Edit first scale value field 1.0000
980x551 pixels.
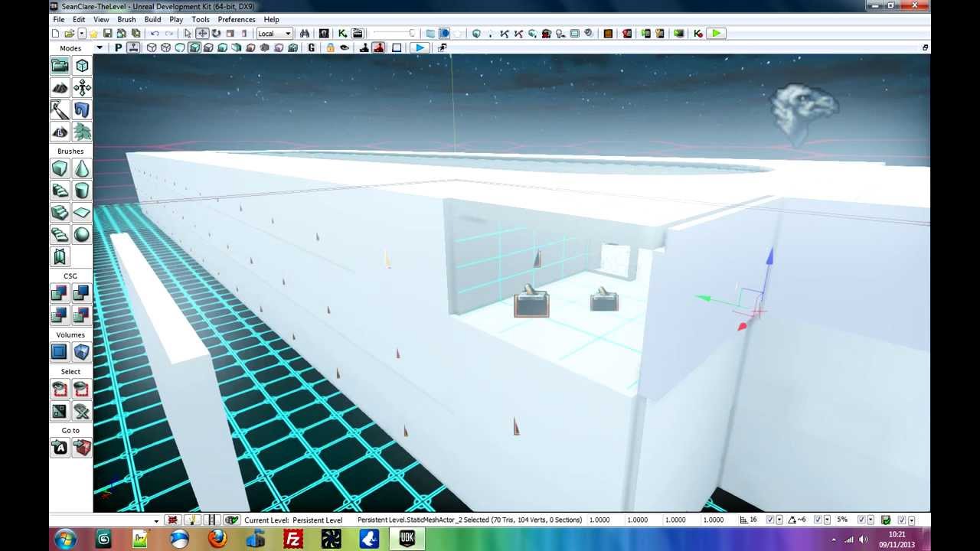tap(599, 520)
